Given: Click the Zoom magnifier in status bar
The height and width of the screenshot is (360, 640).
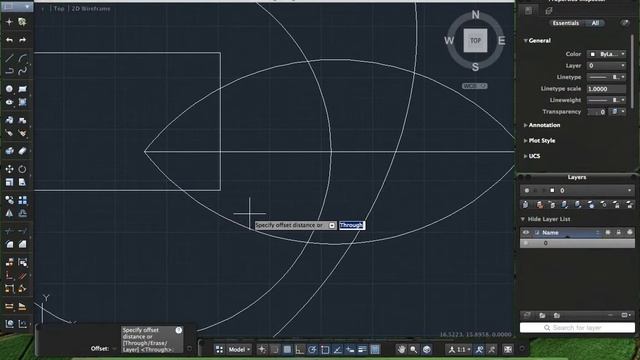Looking at the screenshot, I should pos(414,349).
